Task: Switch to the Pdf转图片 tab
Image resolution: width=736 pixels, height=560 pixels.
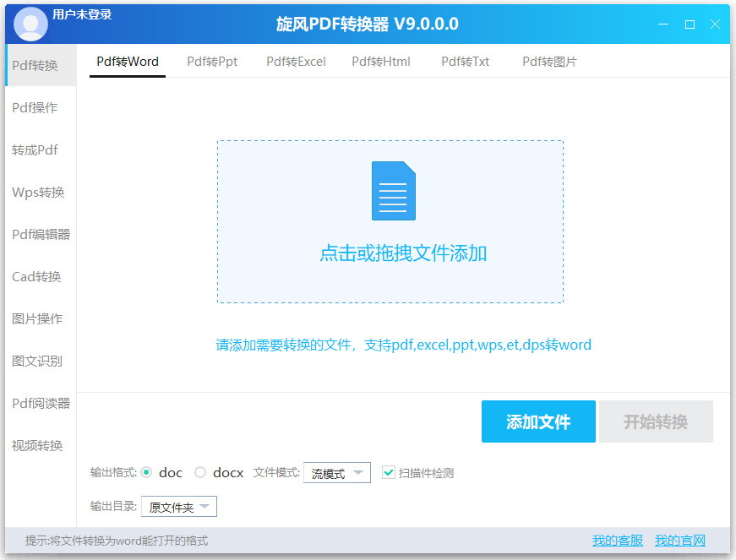Action: point(548,61)
